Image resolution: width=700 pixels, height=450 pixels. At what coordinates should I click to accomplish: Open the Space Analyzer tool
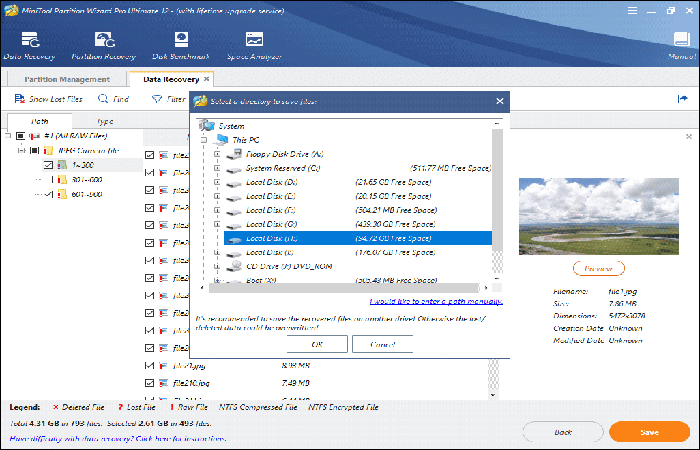pyautogui.click(x=254, y=46)
